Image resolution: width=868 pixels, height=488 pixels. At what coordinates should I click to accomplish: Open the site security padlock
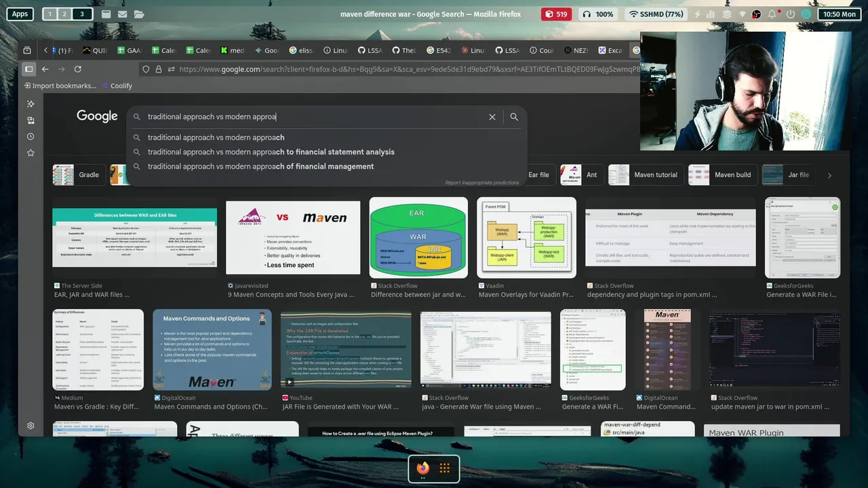159,69
